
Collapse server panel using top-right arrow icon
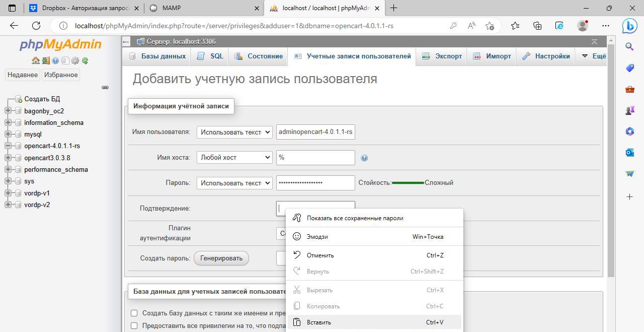pyautogui.click(x=594, y=42)
